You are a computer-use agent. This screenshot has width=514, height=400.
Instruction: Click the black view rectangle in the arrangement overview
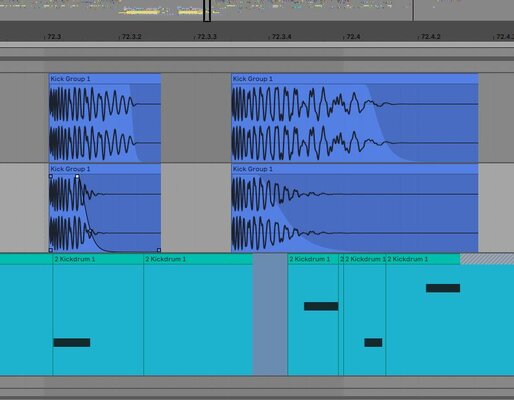click(x=207, y=11)
